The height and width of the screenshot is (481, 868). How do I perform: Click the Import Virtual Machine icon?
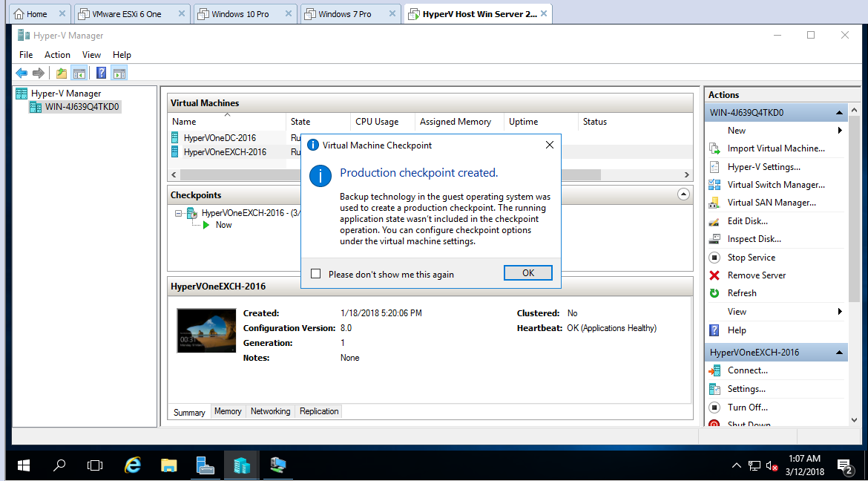pos(714,148)
